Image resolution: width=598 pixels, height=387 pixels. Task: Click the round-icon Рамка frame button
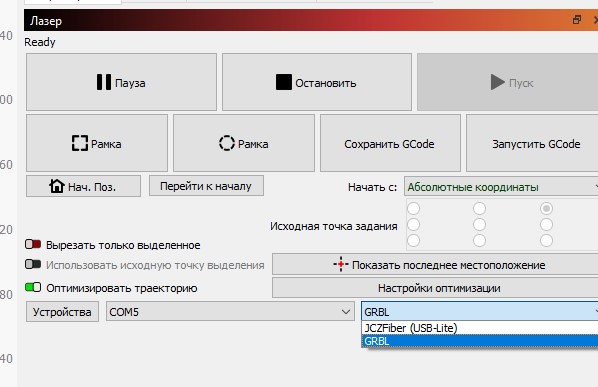244,143
